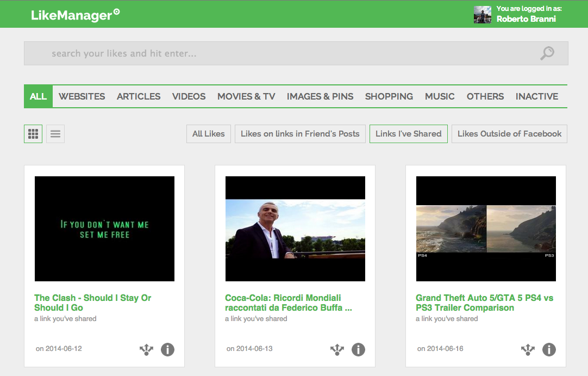Select the Links I've Shared filter
This screenshot has height=376, width=588.
408,134
